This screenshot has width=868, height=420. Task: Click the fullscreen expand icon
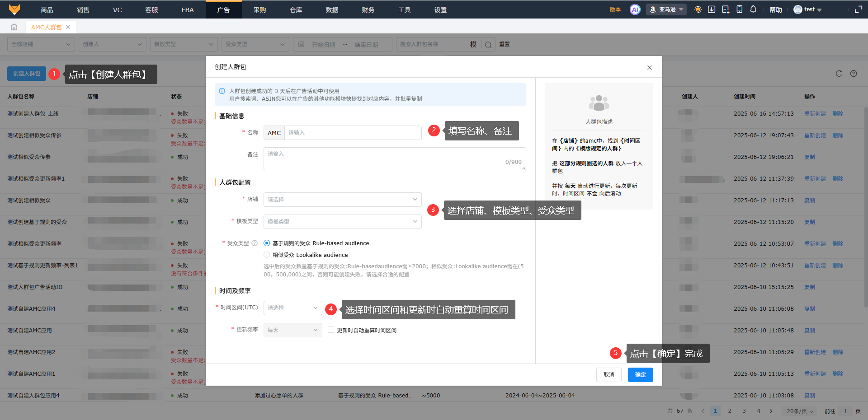point(858,9)
